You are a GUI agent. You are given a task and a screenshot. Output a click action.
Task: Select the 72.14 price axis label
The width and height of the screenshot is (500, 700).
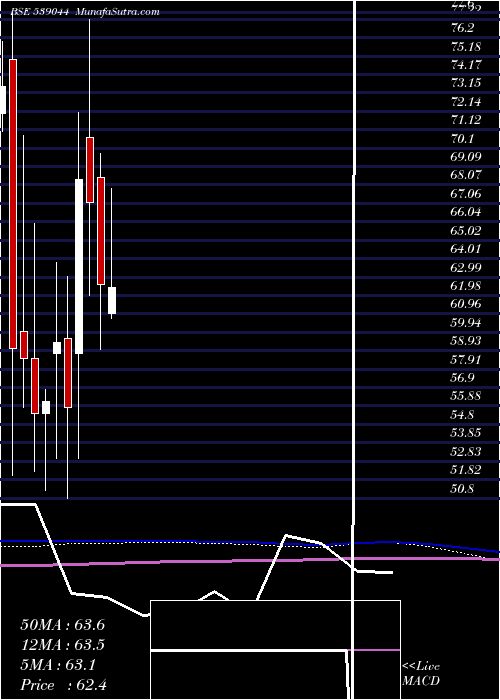click(467, 102)
